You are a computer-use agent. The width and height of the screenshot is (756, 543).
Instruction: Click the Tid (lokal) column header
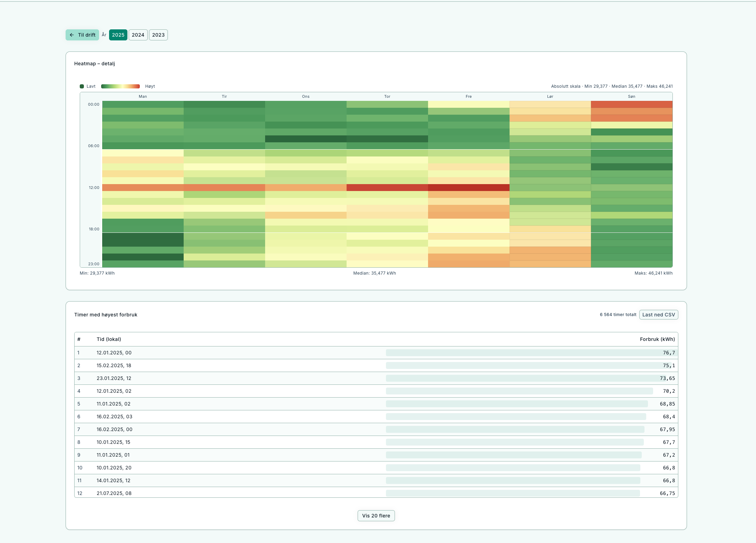[x=109, y=339]
